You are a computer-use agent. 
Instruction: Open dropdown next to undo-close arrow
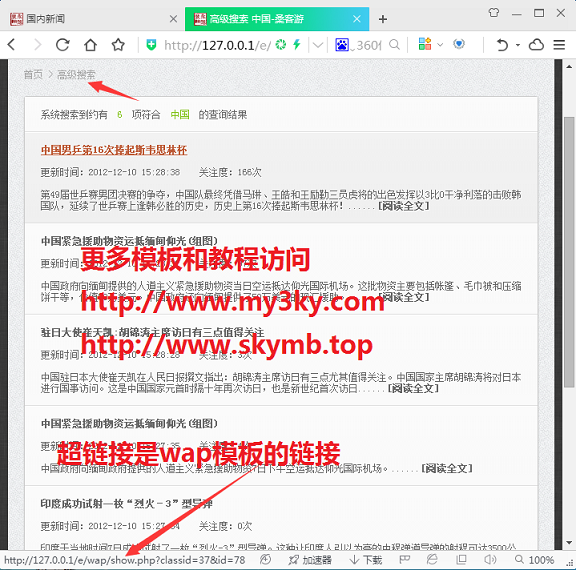(x=518, y=45)
